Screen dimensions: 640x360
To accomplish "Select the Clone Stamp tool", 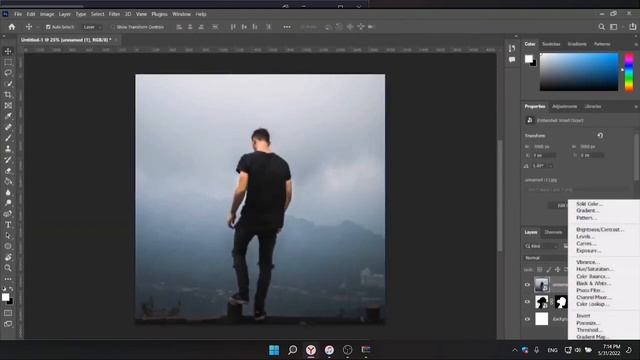I will tap(8, 149).
